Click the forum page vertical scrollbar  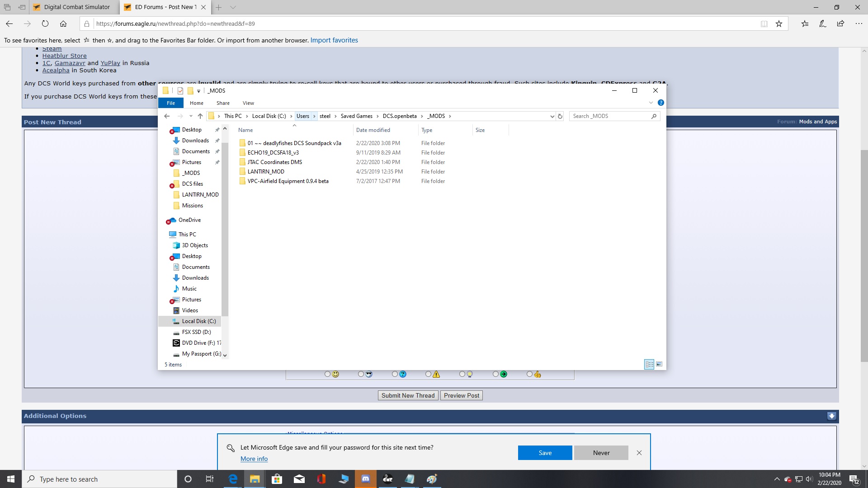864,255
